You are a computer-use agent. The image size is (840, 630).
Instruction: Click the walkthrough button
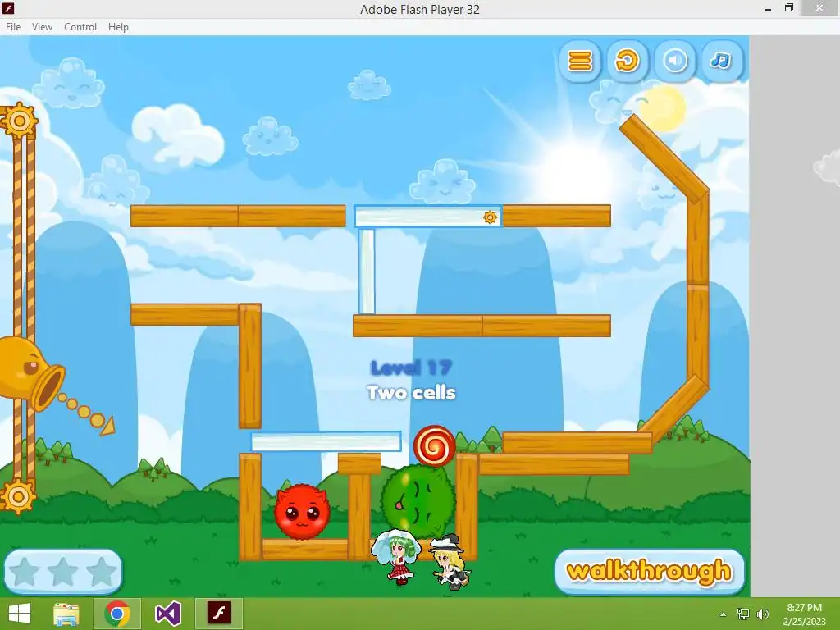tap(650, 571)
